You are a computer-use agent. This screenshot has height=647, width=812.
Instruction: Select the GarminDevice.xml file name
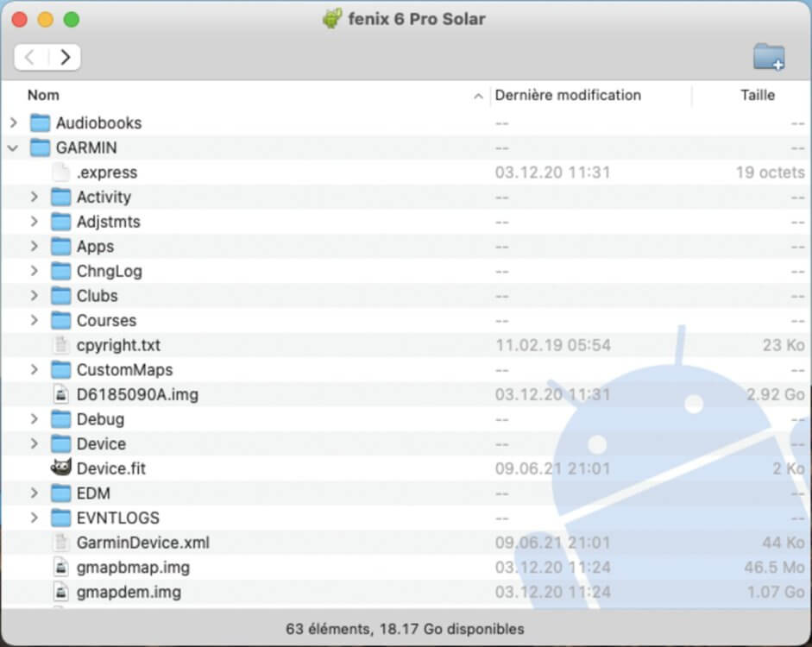coord(143,543)
